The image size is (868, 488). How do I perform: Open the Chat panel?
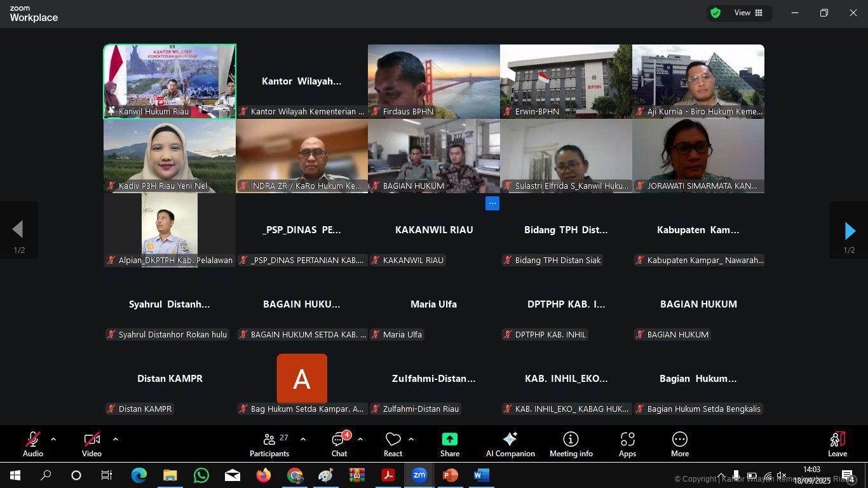click(339, 444)
